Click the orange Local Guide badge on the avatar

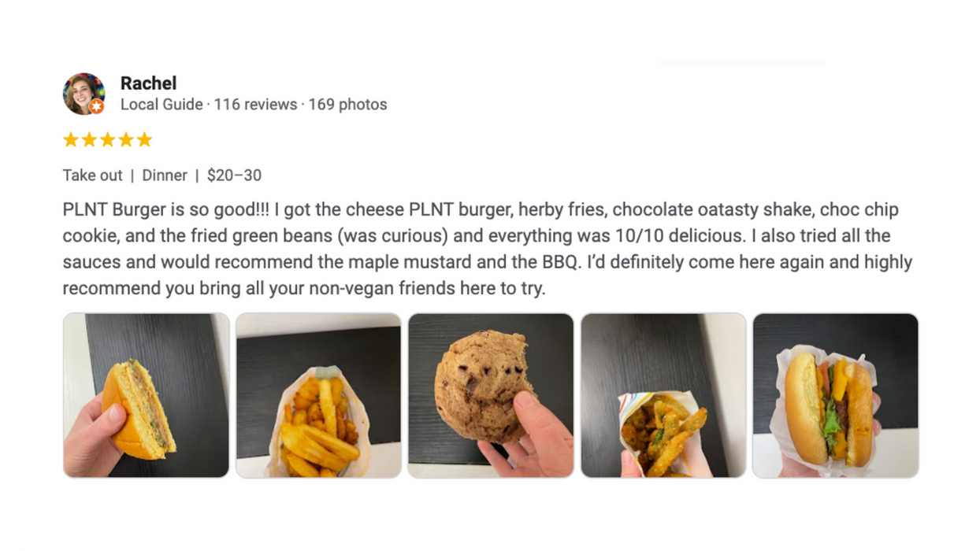click(96, 106)
